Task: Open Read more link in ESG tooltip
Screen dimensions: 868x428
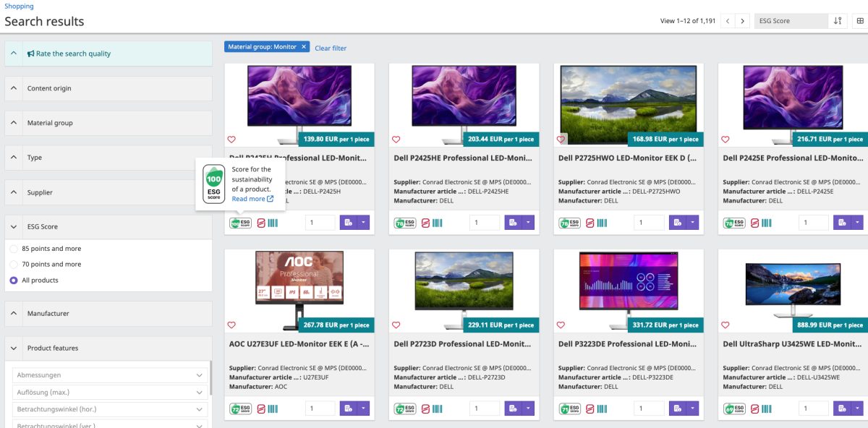Action: (x=252, y=199)
